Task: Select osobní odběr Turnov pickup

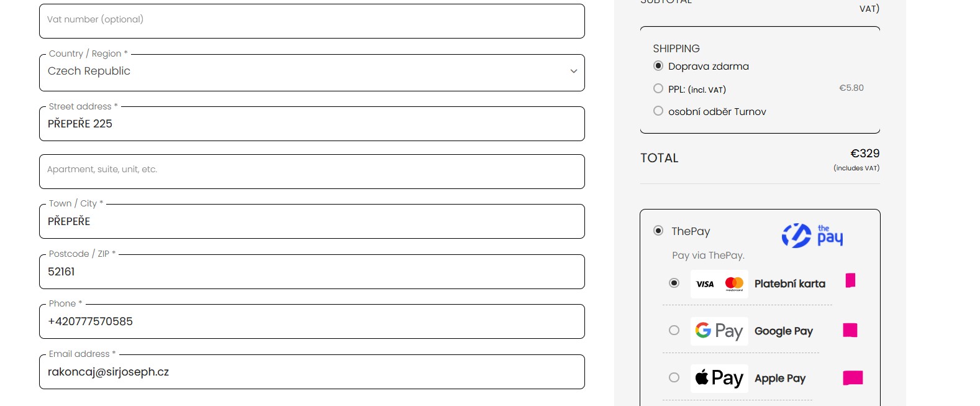Action: pyautogui.click(x=658, y=111)
